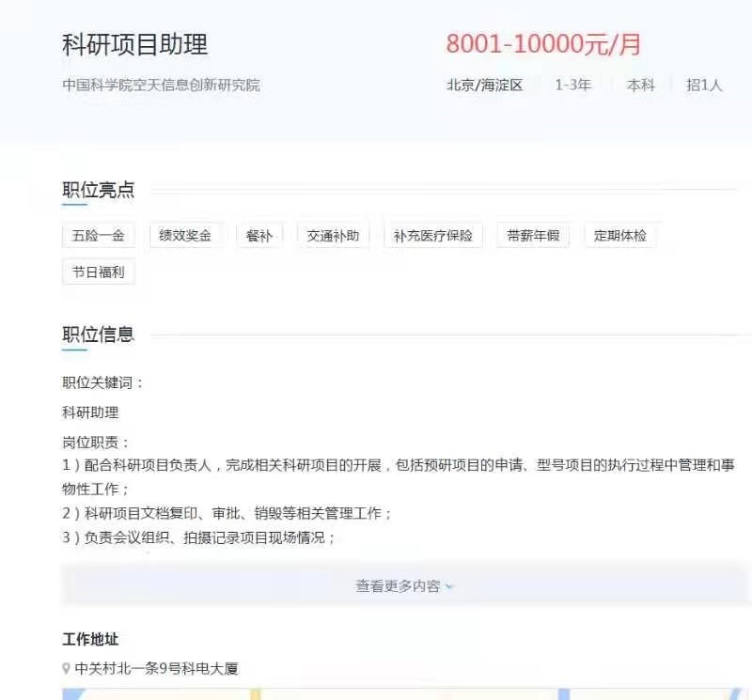Select the 绩效奖金 benefit tag
Viewport: 752px width, 700px height.
coord(185,236)
